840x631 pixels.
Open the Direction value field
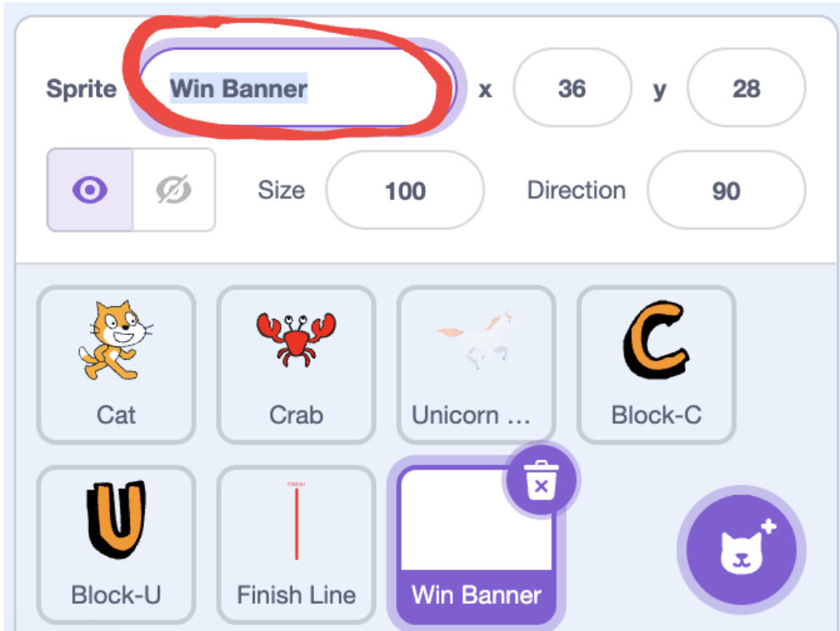[x=725, y=190]
